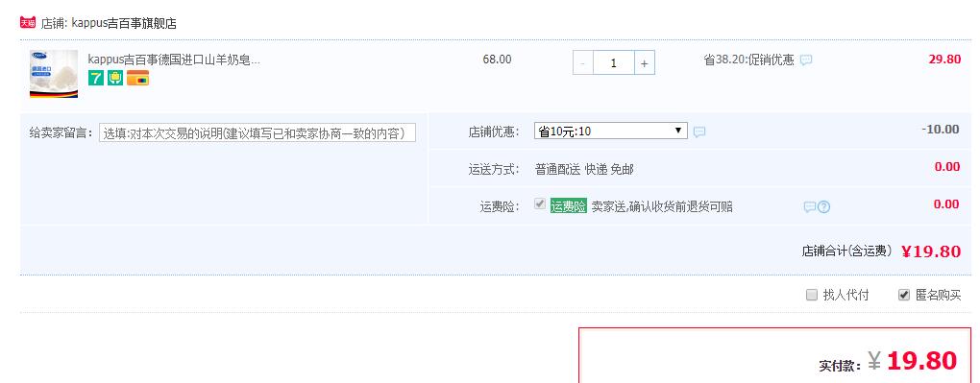Click the comment bubble next to store discount dropdown
The width and height of the screenshot is (980, 383).
[x=699, y=132]
